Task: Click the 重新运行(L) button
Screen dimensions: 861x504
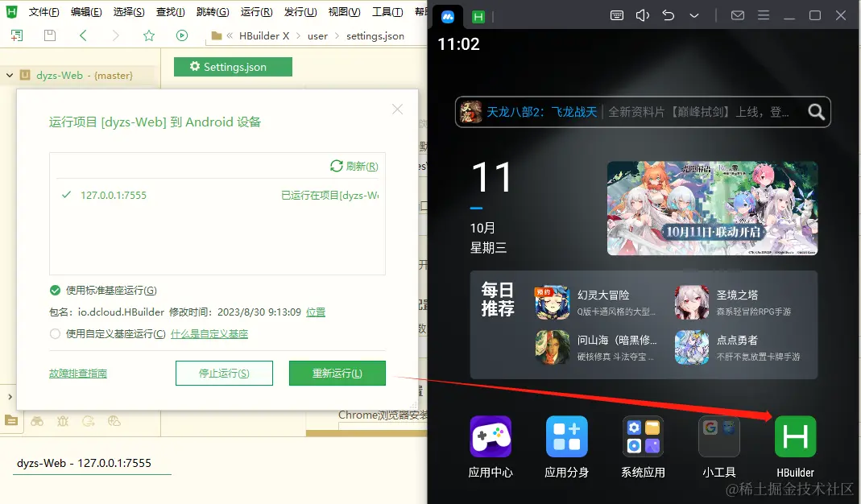Action: [337, 374]
